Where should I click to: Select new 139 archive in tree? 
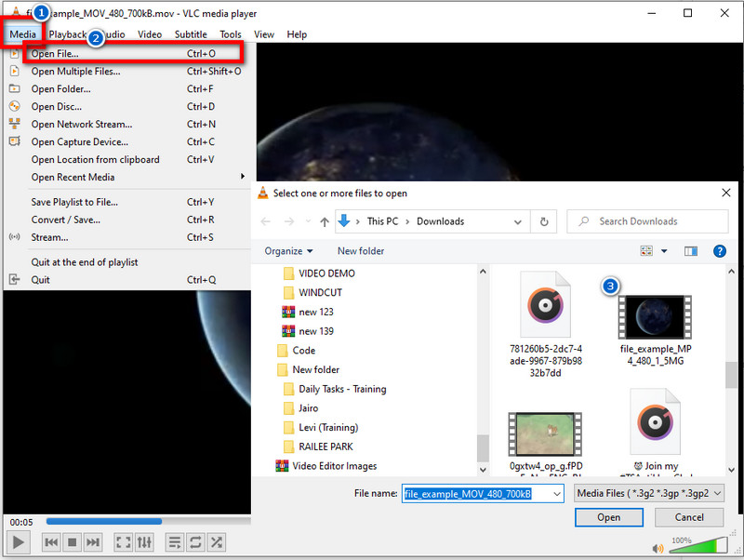point(308,331)
